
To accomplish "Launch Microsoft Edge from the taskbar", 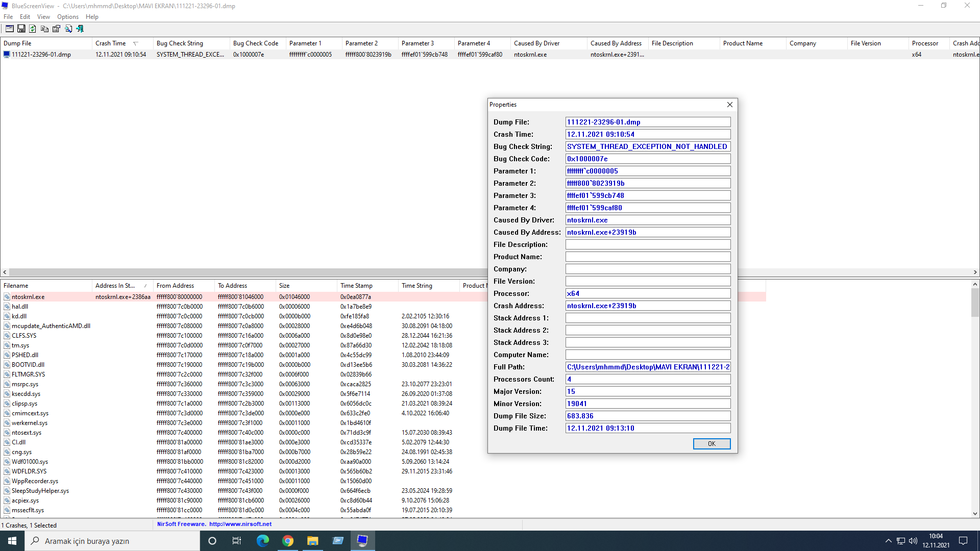I will [263, 541].
